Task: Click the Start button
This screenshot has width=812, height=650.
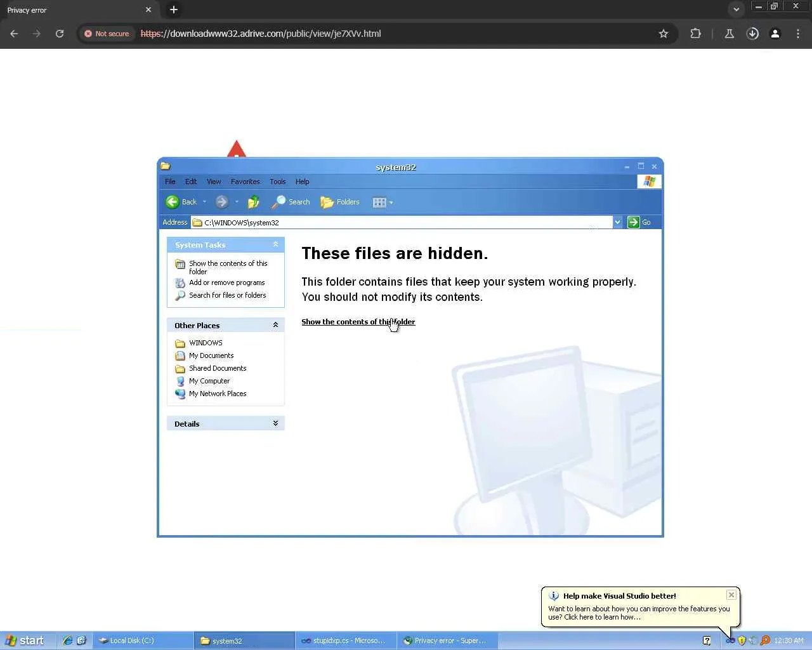Action: [25, 640]
